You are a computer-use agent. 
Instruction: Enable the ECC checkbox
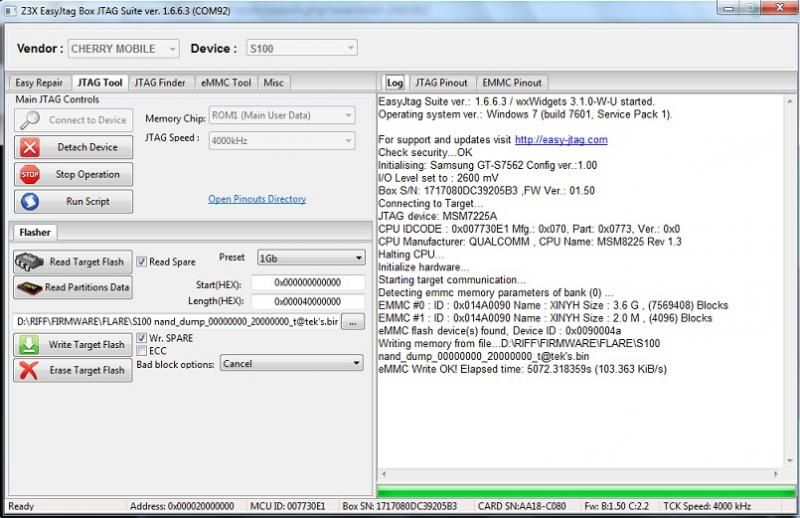[142, 351]
